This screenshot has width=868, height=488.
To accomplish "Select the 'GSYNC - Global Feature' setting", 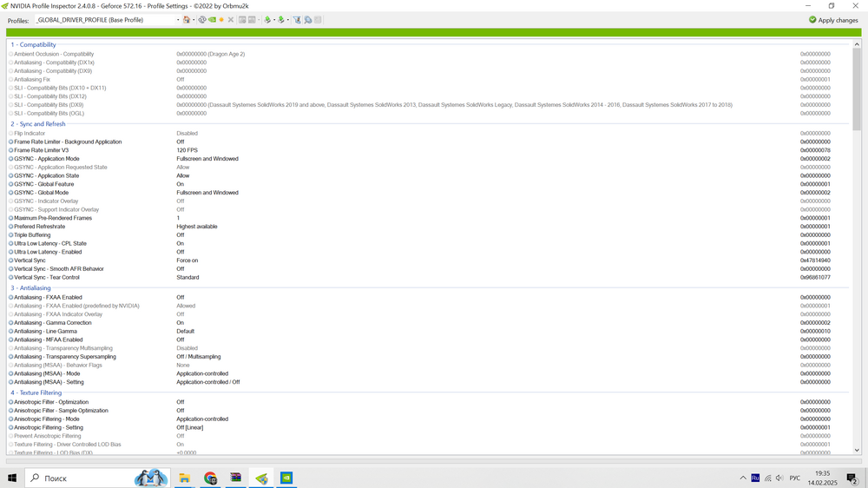I will click(43, 184).
